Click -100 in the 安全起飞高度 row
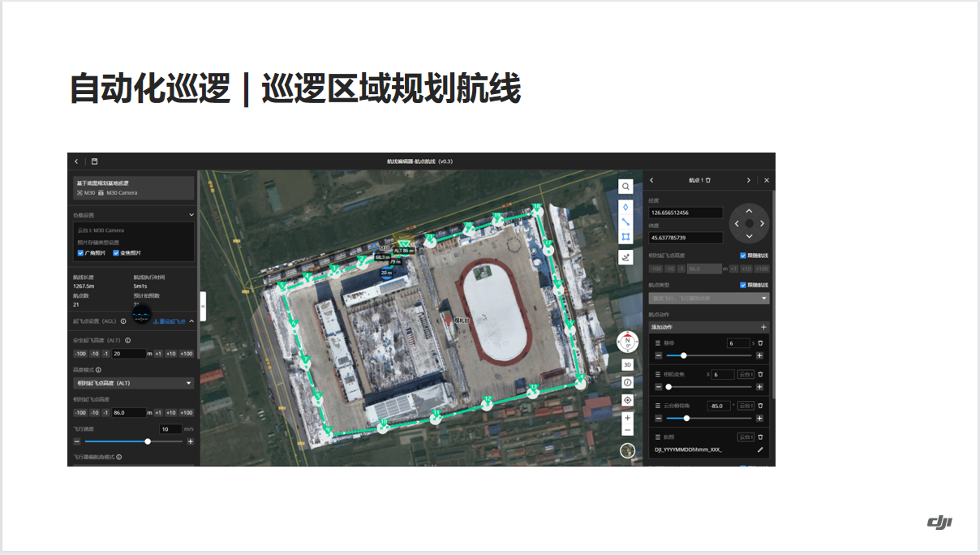 coord(80,353)
